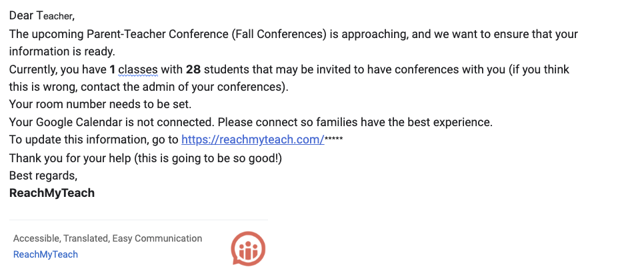644x277 pixels.
Task: Click the bold number 1 before classes
Action: click(113, 69)
